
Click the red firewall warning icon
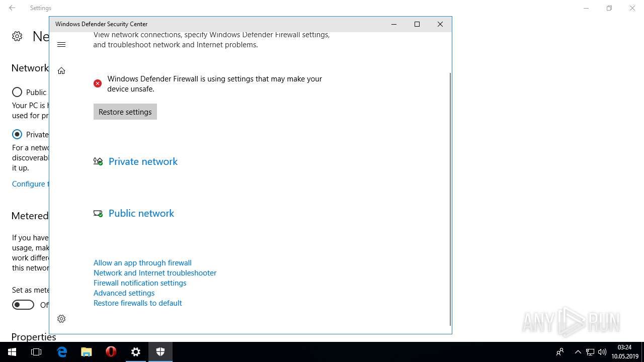pyautogui.click(x=98, y=83)
